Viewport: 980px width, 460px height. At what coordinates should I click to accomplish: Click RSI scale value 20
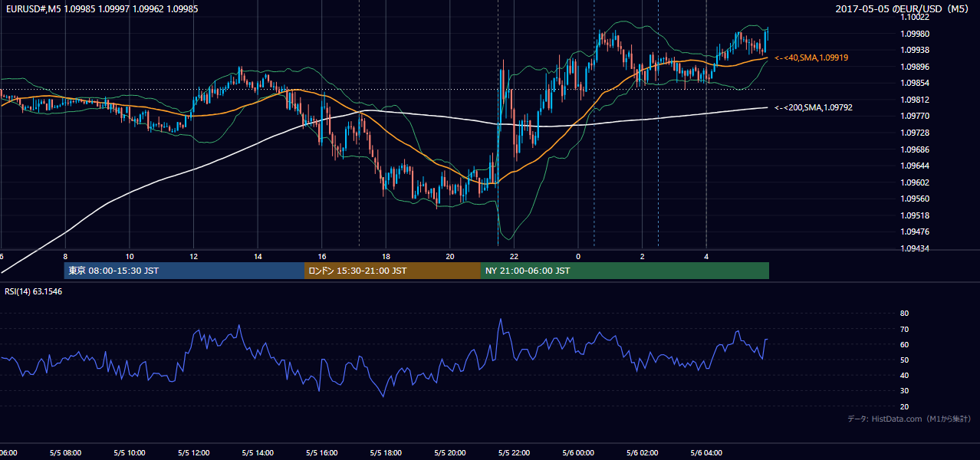click(904, 406)
